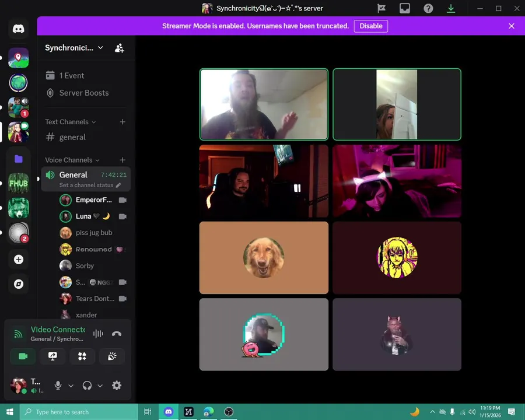The width and height of the screenshot is (525, 420).
Task: Mute the microphone
Action: (x=58, y=386)
